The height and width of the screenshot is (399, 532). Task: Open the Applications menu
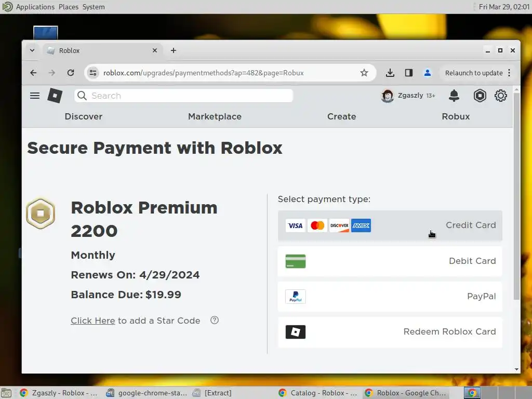point(35,7)
